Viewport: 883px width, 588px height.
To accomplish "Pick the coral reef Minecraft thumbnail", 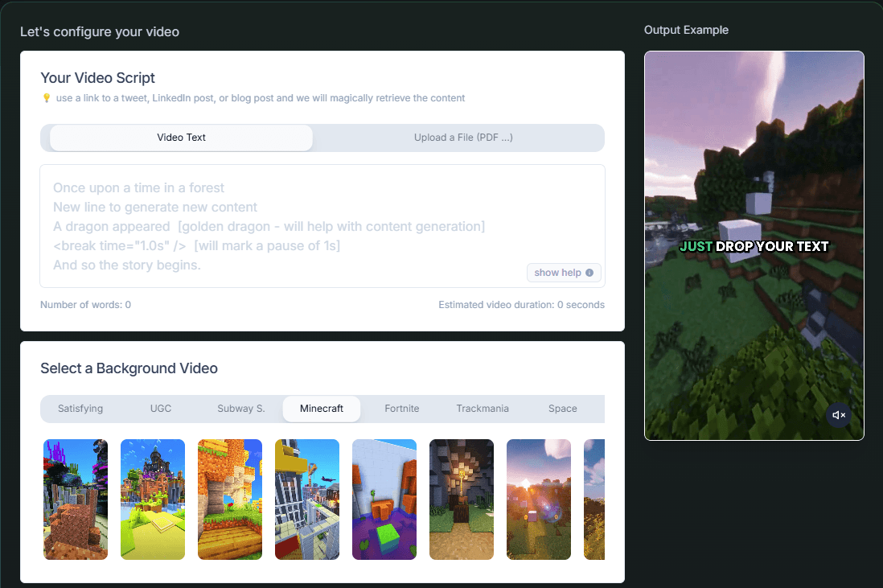I will [76, 500].
